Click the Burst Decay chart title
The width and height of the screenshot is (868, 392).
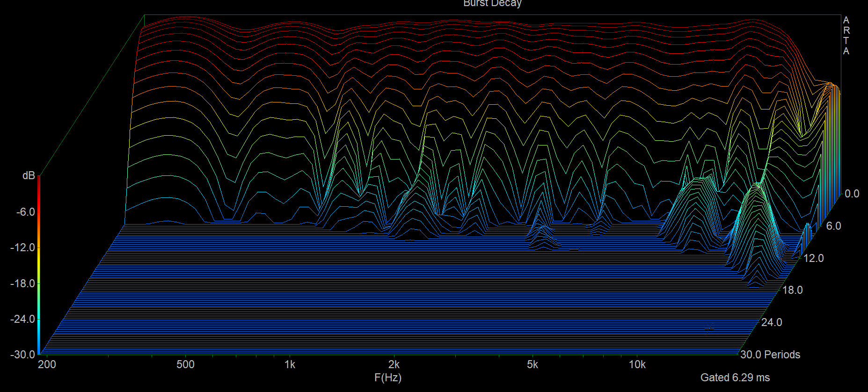pyautogui.click(x=492, y=4)
